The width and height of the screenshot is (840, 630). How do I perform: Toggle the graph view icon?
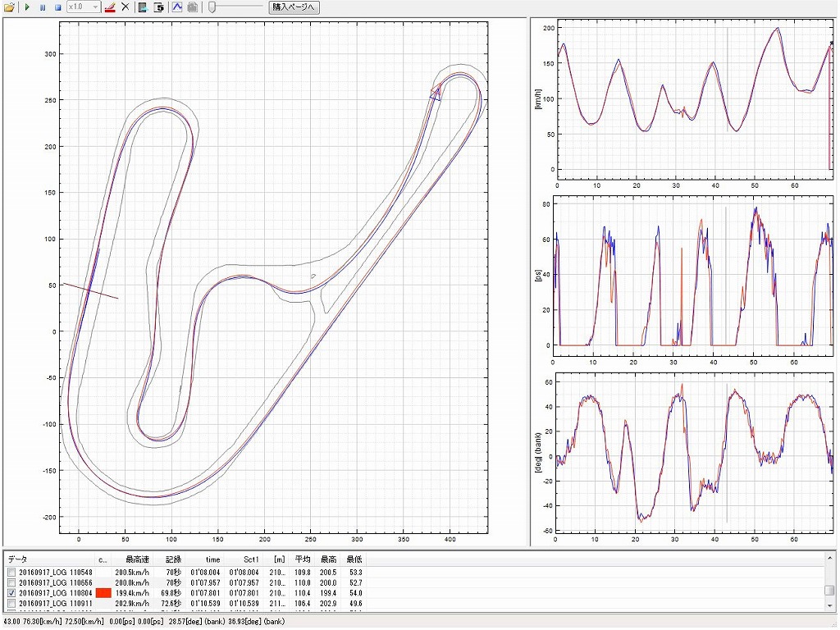[177, 7]
